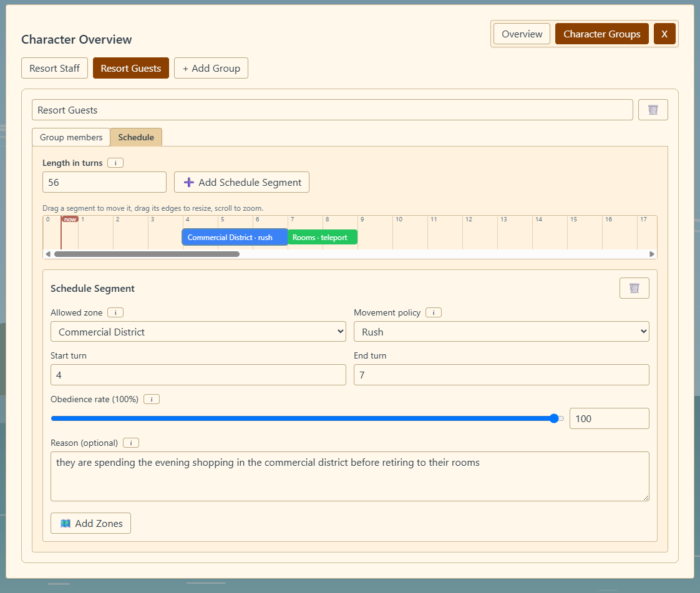Click timeline tick label 10
Image resolution: width=700 pixels, height=593 pixels.
(399, 219)
